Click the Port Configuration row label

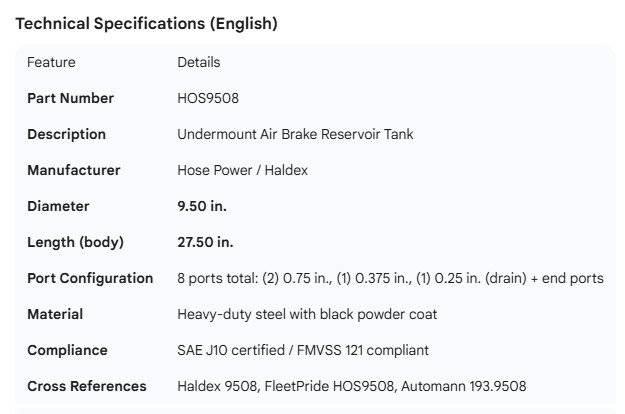tap(90, 278)
